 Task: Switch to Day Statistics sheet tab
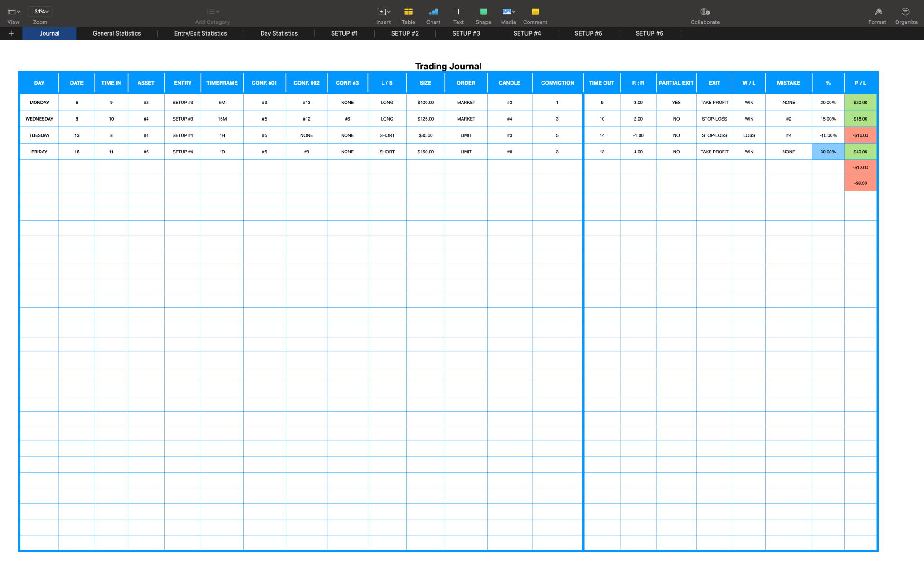tap(279, 33)
